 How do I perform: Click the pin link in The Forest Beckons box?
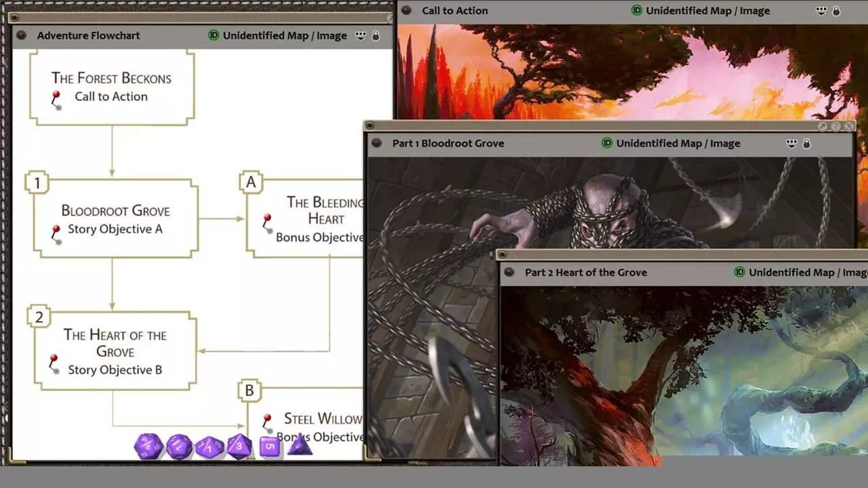(57, 100)
